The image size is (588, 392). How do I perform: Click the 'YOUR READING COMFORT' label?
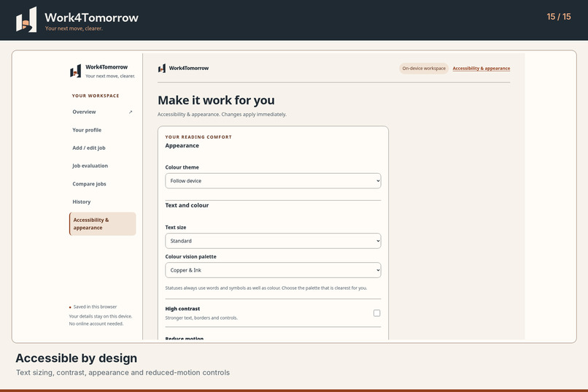198,137
